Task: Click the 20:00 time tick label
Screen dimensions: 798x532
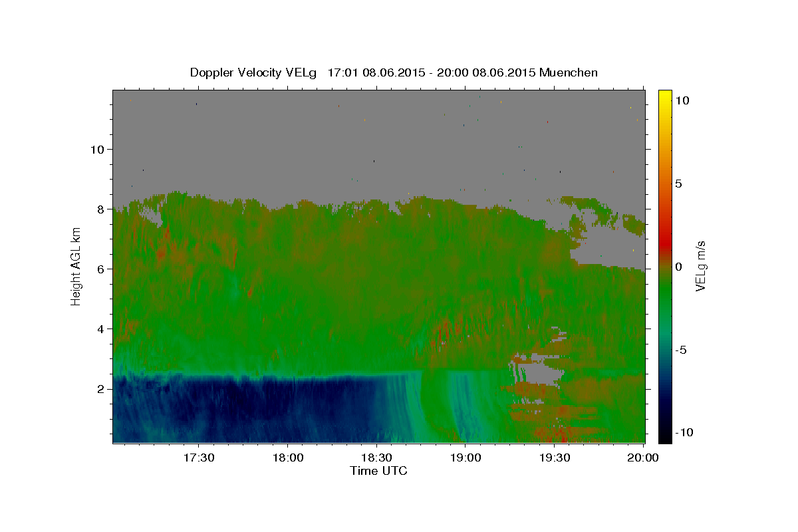Action: coord(644,458)
